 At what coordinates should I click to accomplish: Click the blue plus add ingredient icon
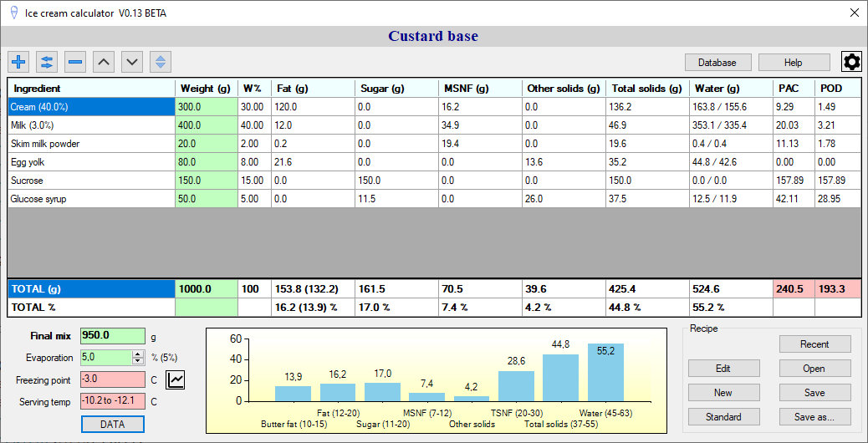point(18,62)
